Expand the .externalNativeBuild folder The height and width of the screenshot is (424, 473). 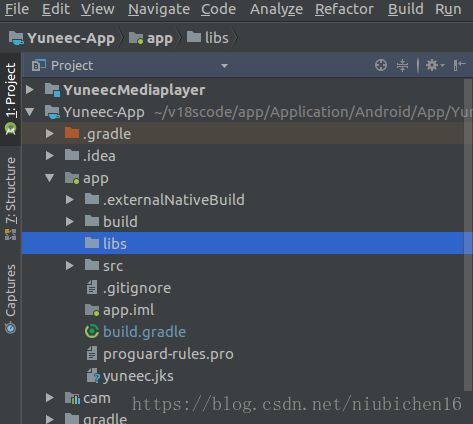point(70,200)
